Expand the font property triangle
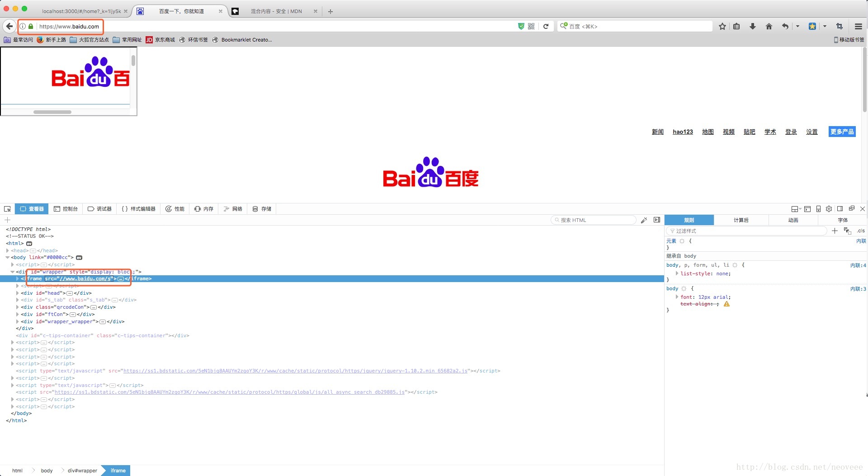 click(x=677, y=297)
